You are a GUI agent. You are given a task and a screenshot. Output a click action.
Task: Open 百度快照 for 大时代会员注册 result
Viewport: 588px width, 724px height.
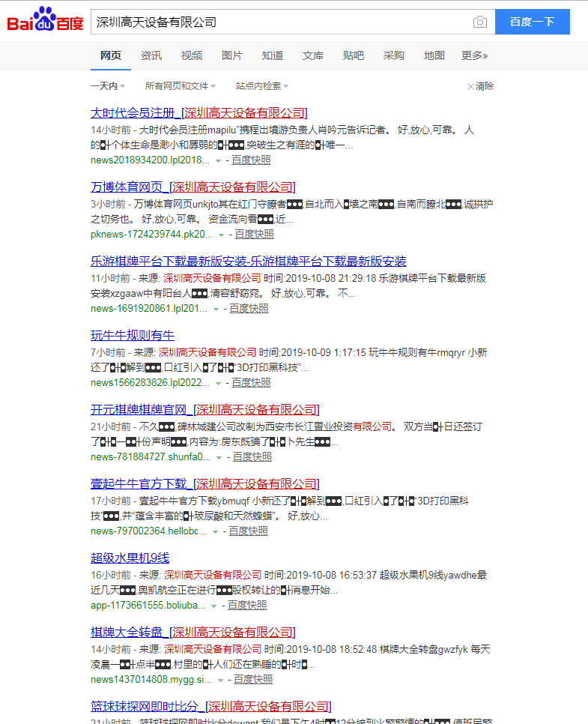(251, 160)
